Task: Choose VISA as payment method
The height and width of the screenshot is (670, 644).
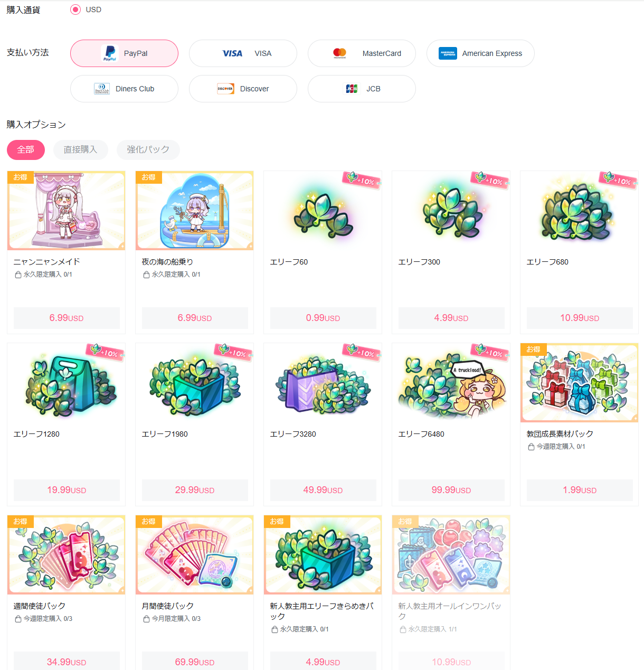Action: [243, 53]
